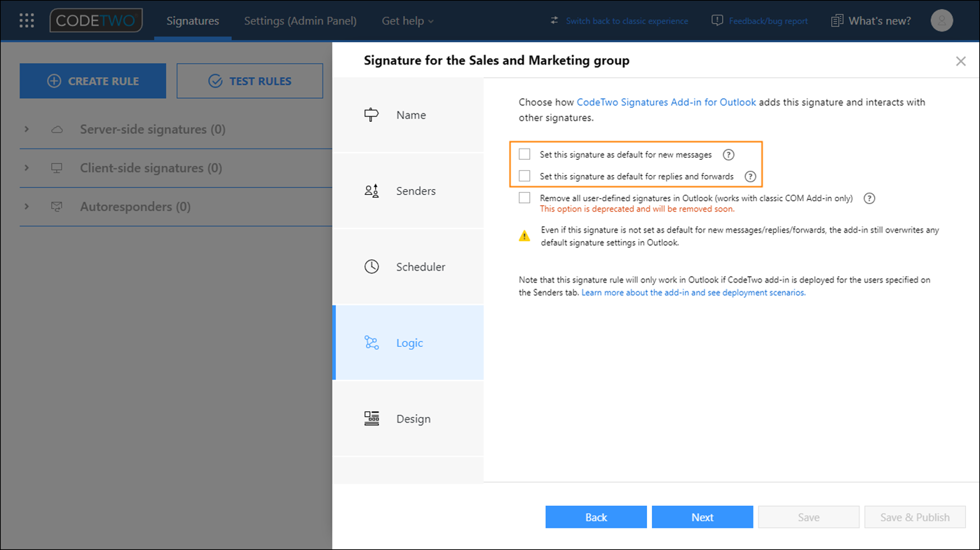The image size is (980, 550).
Task: Click the Scheduler clock icon
Action: click(x=372, y=266)
